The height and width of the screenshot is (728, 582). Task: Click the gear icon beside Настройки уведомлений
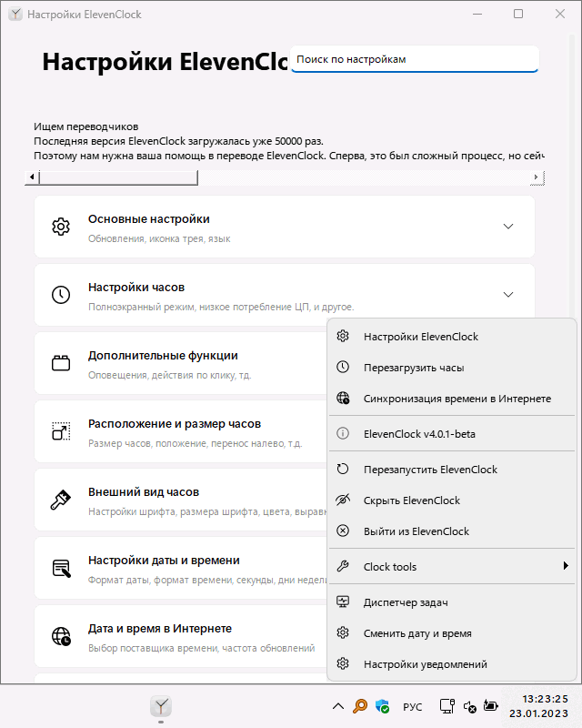[x=343, y=664]
